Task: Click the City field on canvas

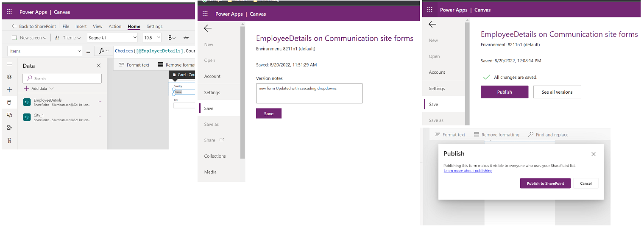Action: 184,106
